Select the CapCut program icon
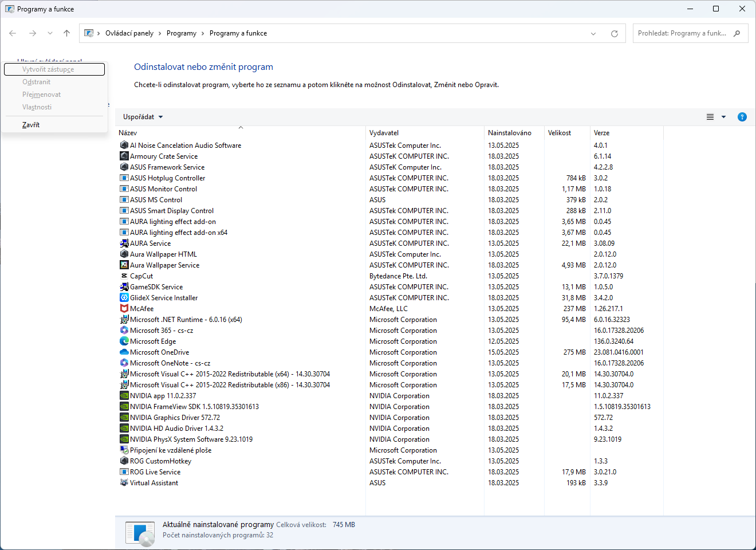The image size is (756, 550). (x=124, y=276)
